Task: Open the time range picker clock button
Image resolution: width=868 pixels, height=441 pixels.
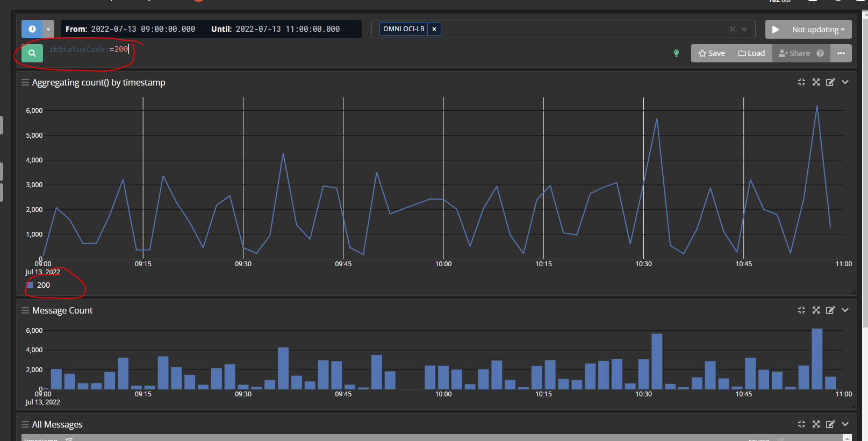Action: [32, 29]
